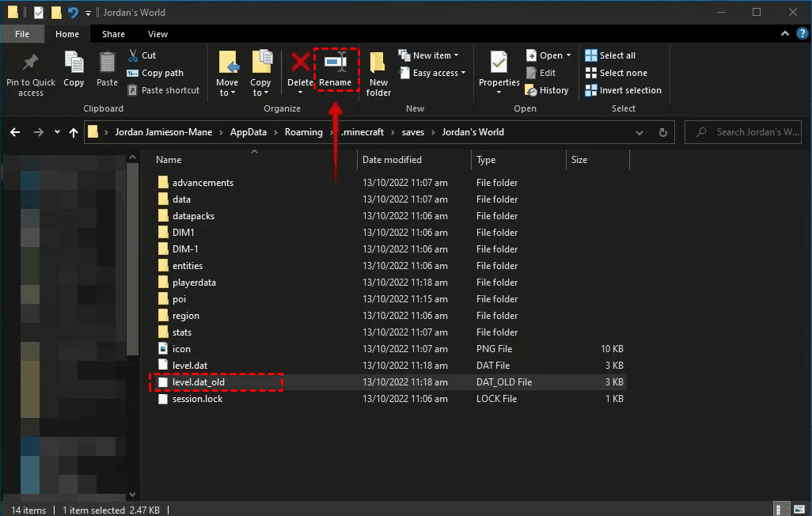Go up one folder level arrow
Viewport: 812px width, 516px height.
click(x=74, y=132)
